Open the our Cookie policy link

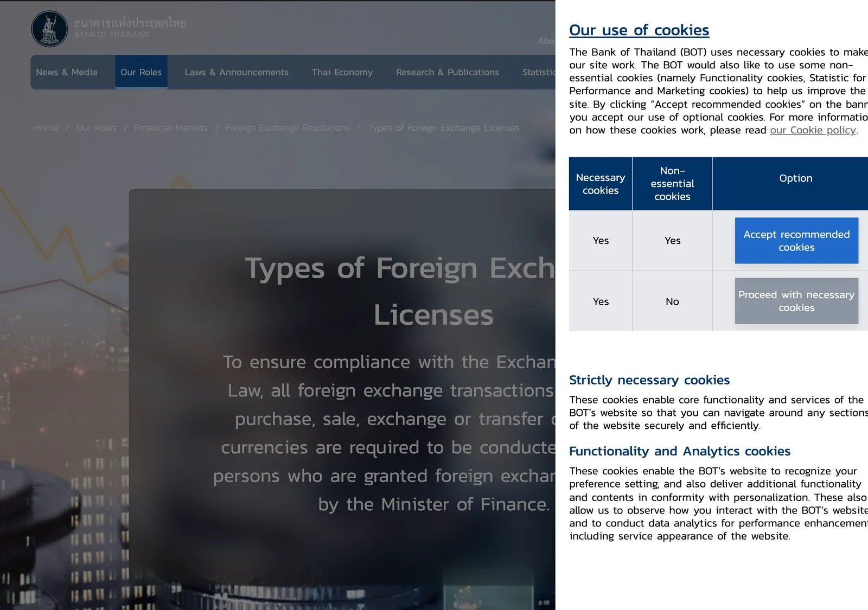813,130
